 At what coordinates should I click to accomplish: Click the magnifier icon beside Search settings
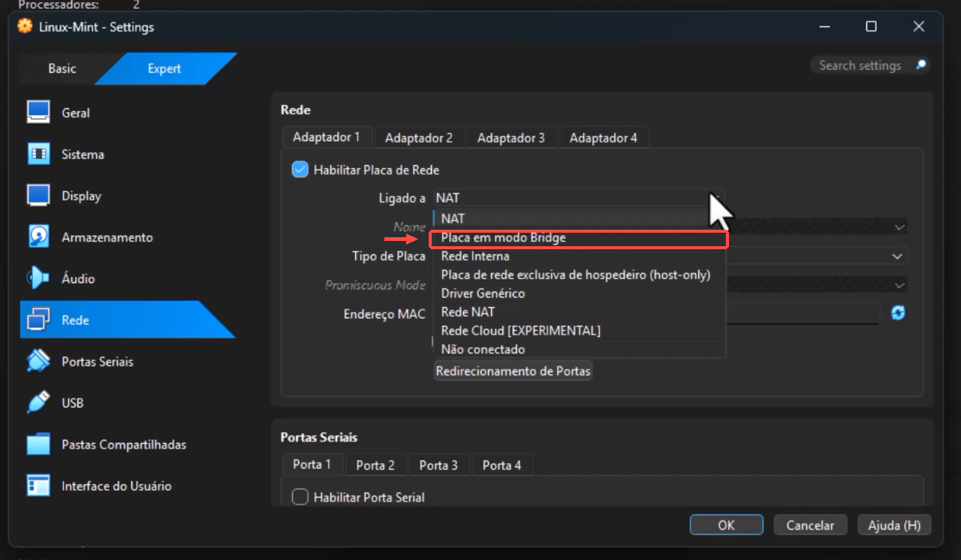pyautogui.click(x=921, y=65)
